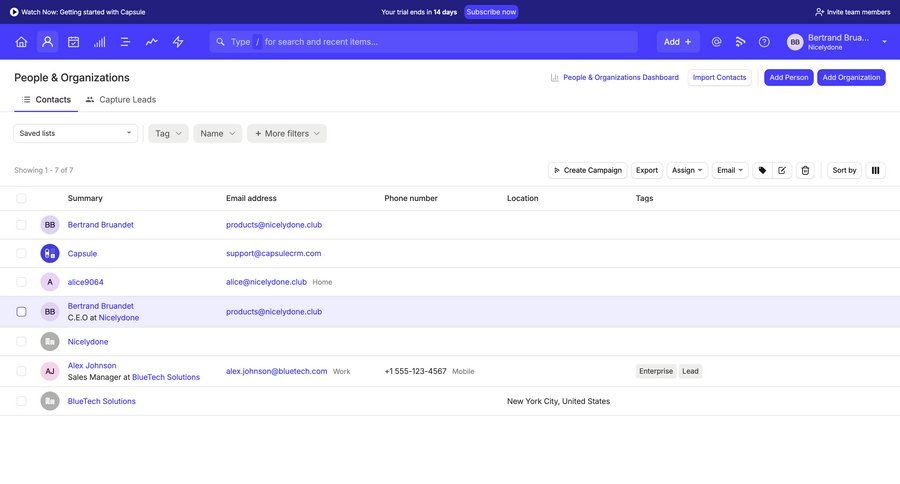Click the Email address column header

251,198
